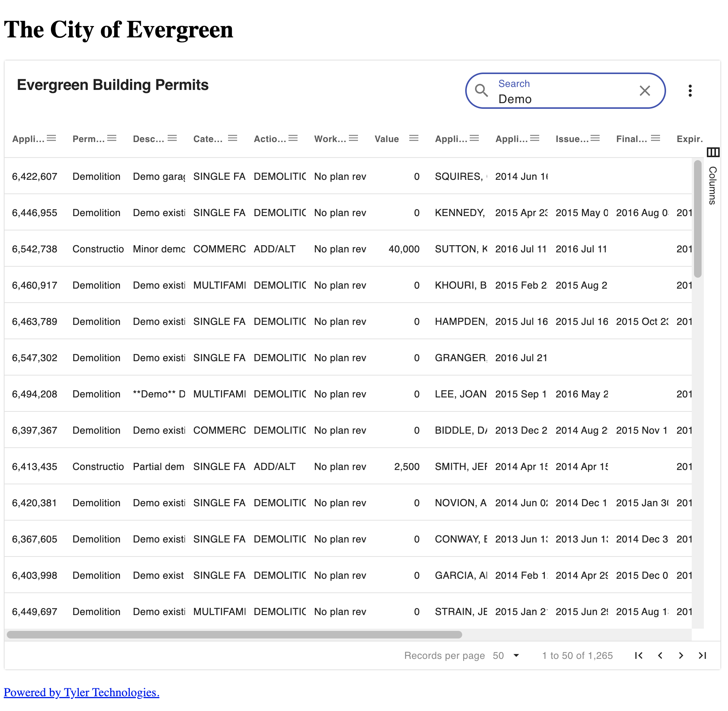Open the Cate... column menu icon
Image resolution: width=728 pixels, height=711 pixels.
coord(233,138)
